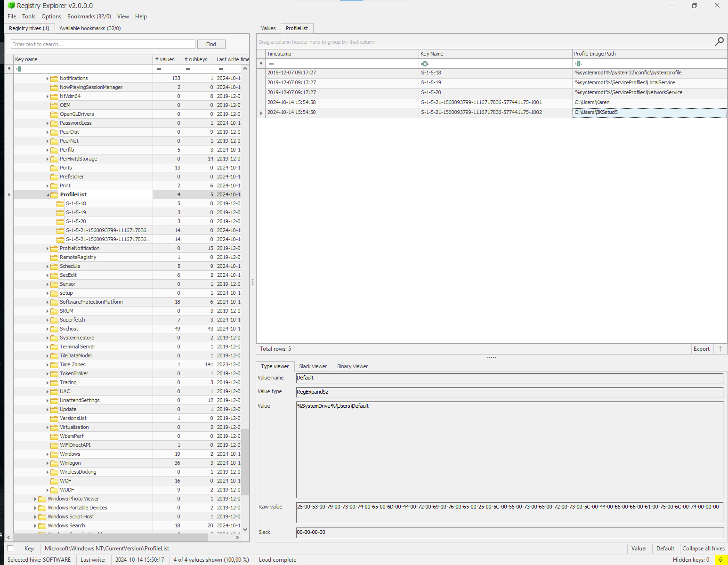Expand the Windows Photo Viewer node
This screenshot has height=565, width=728.
[x=35, y=499]
